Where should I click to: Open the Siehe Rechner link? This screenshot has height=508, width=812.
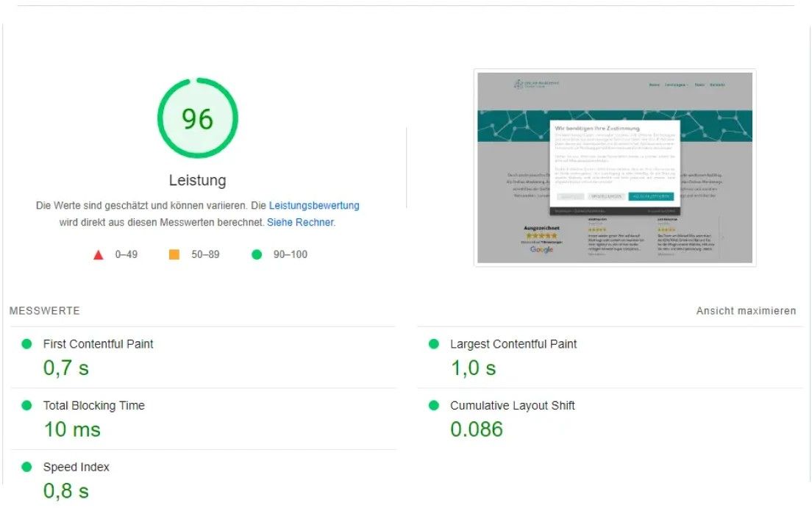coord(300,222)
